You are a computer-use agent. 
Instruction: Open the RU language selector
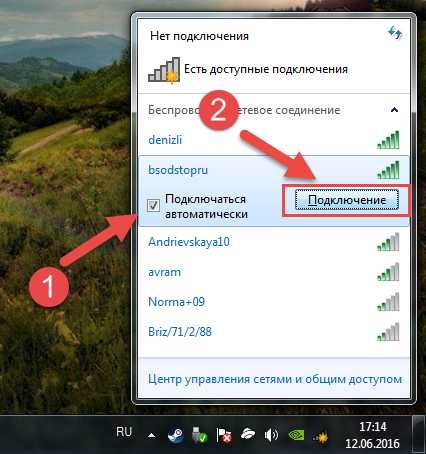(x=124, y=432)
